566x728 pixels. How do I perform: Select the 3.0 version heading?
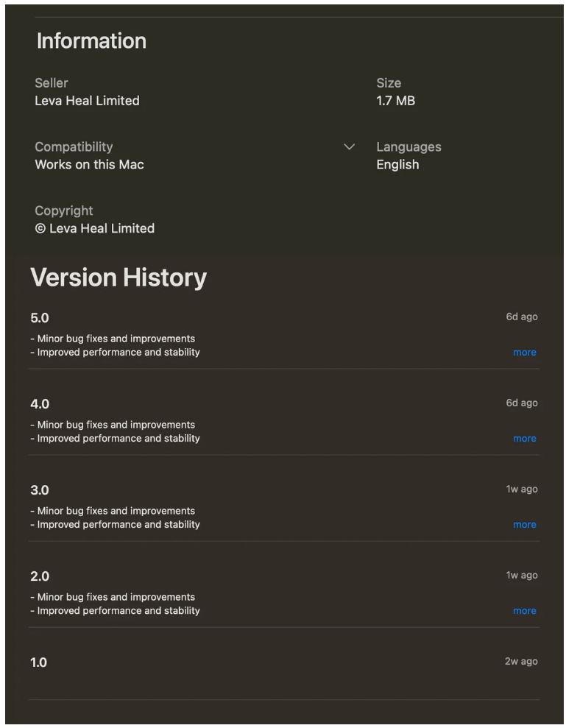[40, 490]
